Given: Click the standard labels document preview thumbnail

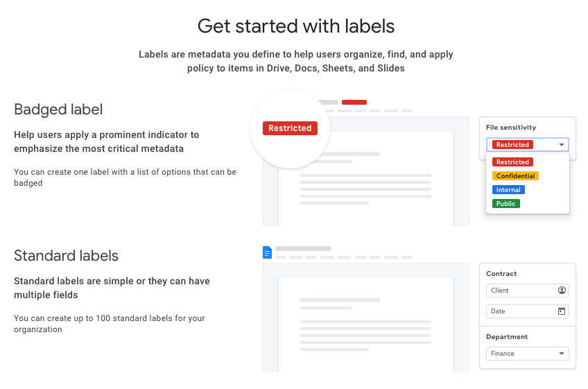Looking at the screenshot, I should 365,318.
